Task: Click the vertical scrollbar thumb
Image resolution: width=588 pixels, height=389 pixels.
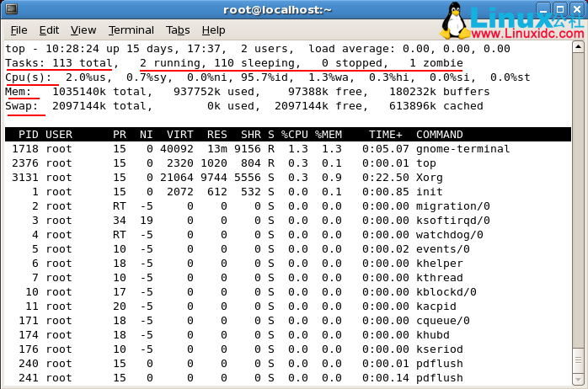Action: click(x=578, y=360)
